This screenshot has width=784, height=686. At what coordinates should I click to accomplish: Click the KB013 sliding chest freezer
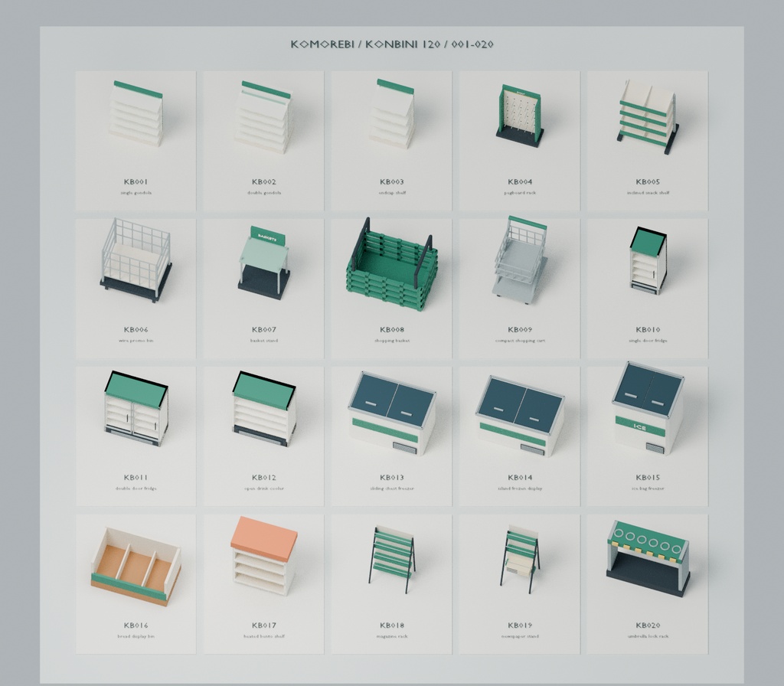click(391, 436)
